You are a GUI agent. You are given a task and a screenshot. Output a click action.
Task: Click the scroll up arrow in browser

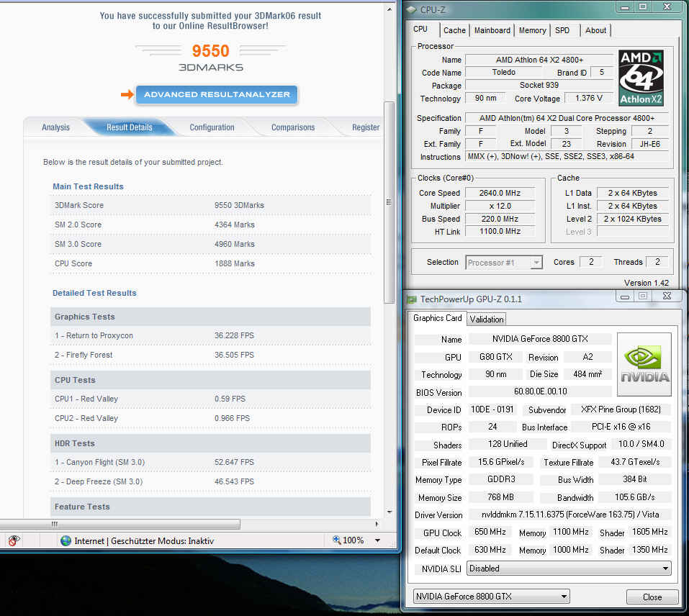(389, 9)
